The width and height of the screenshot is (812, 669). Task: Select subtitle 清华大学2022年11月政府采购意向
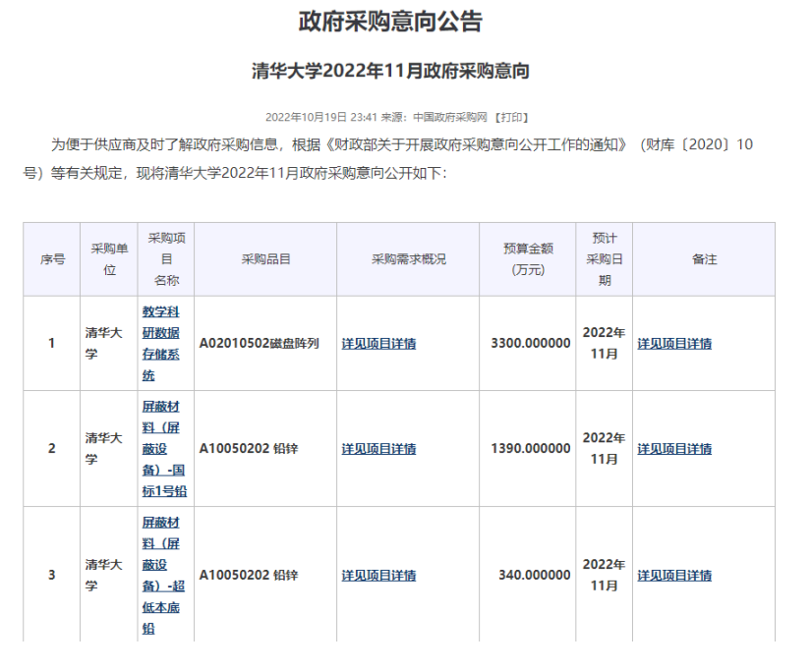point(390,71)
